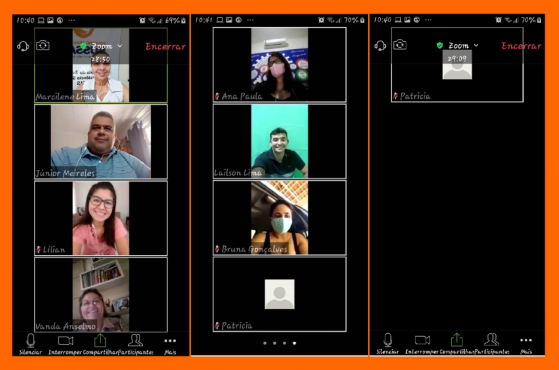Tap the Silenciar microphone in left screen
The image size is (559, 370).
(31, 344)
